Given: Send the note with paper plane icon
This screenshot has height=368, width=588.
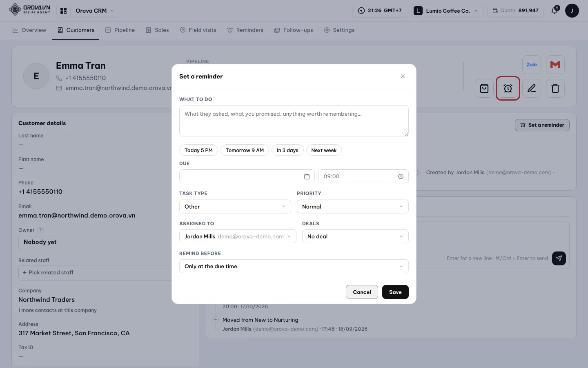Looking at the screenshot, I should click(559, 258).
